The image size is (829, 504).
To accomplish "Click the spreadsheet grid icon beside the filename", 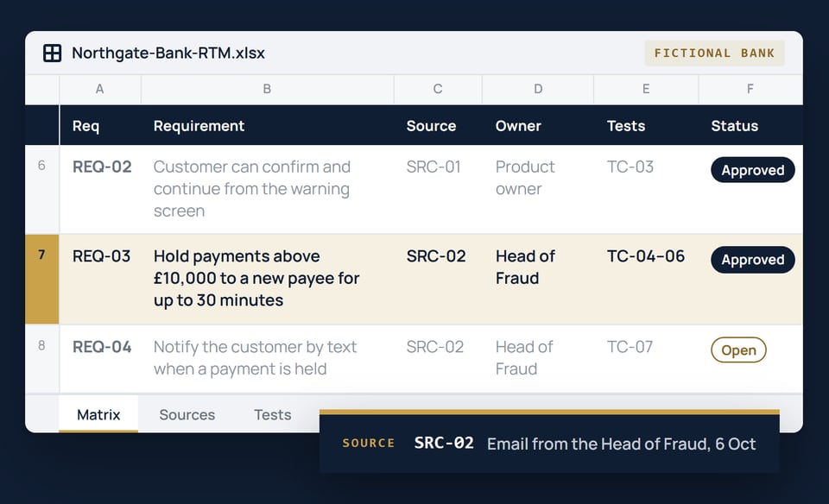I will coord(52,53).
